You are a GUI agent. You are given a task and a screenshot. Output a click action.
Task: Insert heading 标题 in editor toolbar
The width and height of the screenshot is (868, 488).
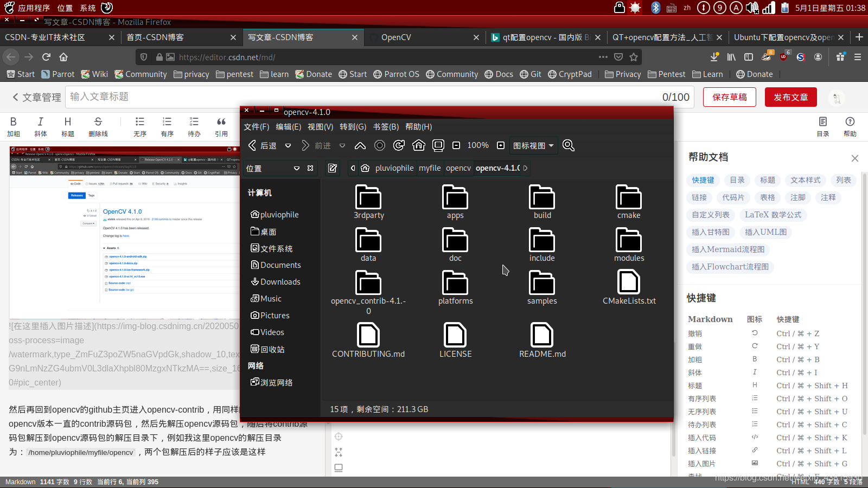(68, 127)
